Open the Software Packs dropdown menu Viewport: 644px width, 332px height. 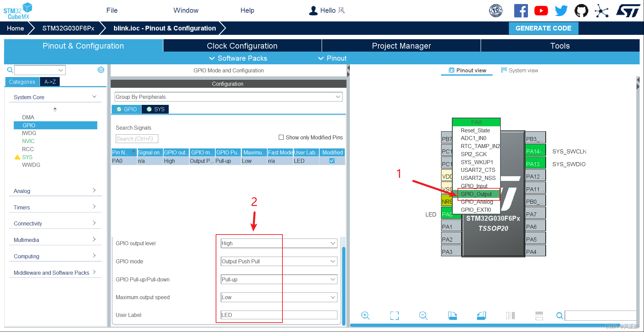(x=238, y=58)
